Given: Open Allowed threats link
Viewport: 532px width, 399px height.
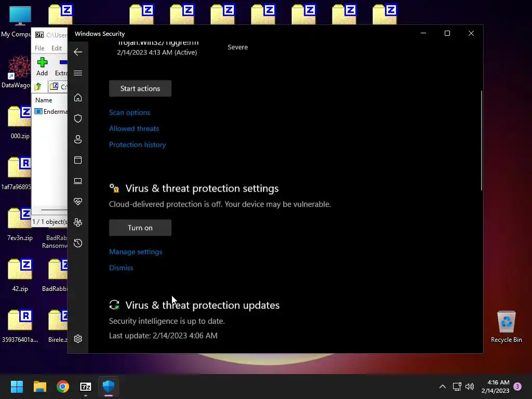Looking at the screenshot, I should [134, 129].
